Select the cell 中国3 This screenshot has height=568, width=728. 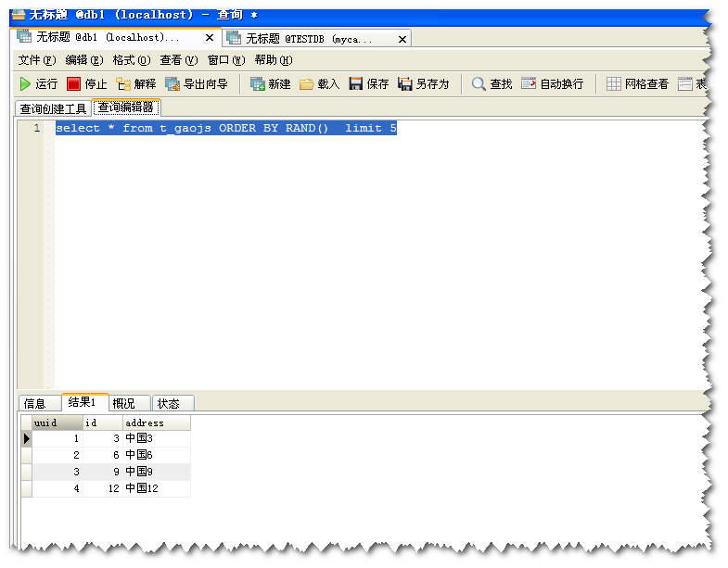pos(157,438)
